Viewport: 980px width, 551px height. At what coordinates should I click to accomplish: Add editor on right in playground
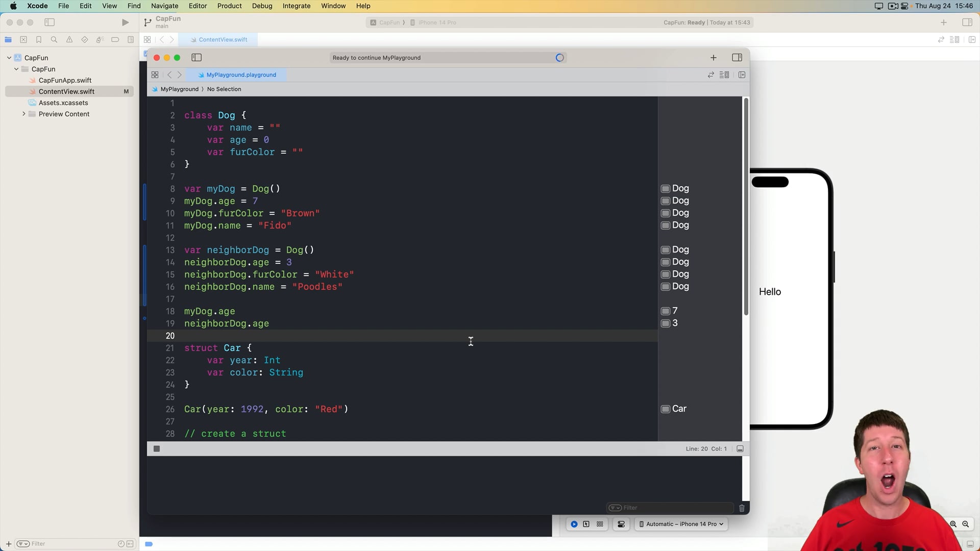pyautogui.click(x=742, y=75)
